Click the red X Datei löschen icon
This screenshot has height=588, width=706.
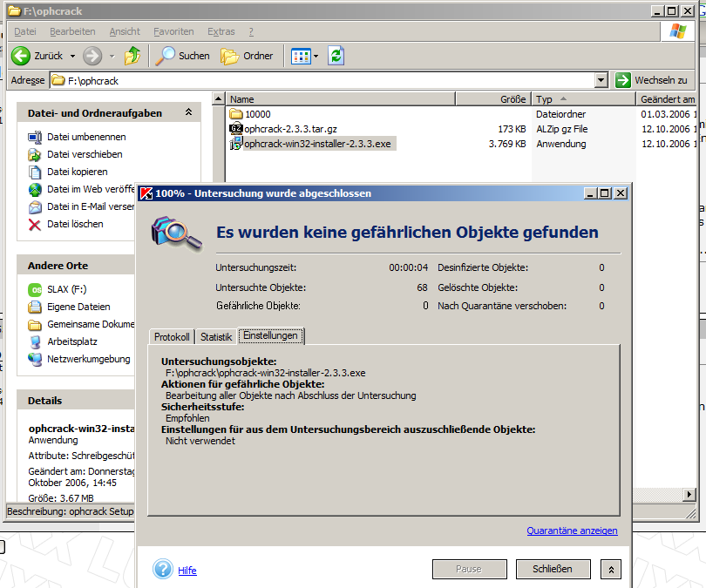[x=35, y=224]
